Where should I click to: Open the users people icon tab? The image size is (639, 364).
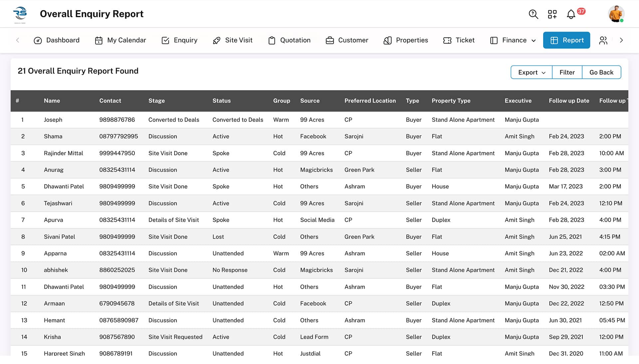pyautogui.click(x=603, y=40)
